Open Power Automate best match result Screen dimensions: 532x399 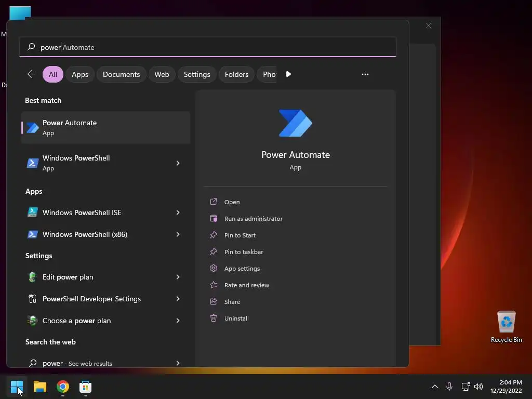coord(105,128)
